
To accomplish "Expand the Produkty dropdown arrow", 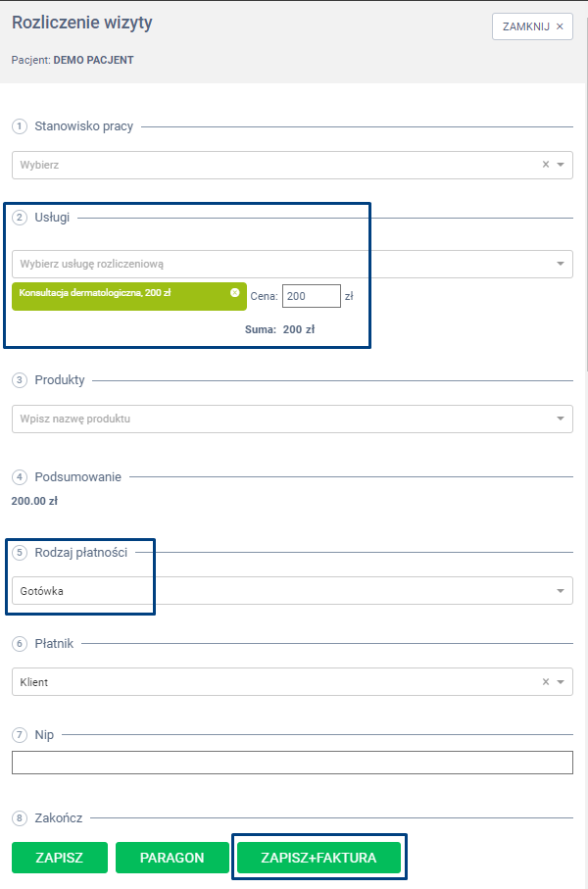I will point(561,419).
